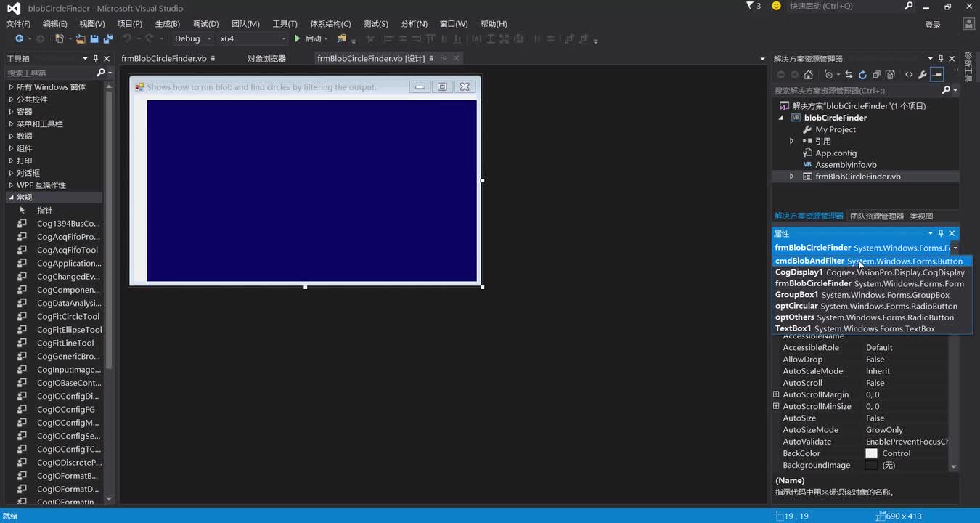Expand the AutoScrollMinSize property

776,406
